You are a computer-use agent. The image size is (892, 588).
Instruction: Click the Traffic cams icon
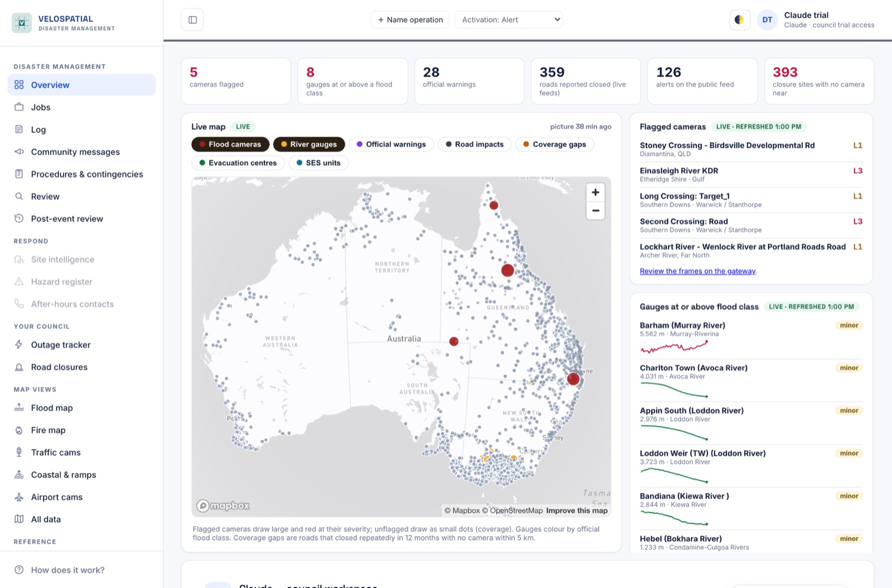[x=19, y=452]
